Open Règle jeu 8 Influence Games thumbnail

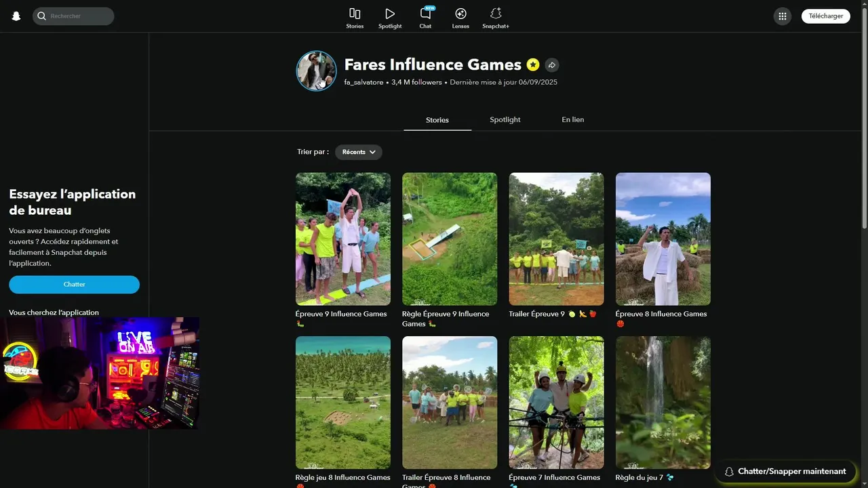pyautogui.click(x=343, y=403)
